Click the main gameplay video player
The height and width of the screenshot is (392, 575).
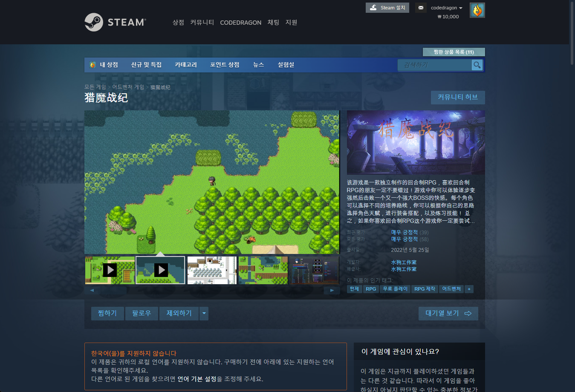coord(212,182)
